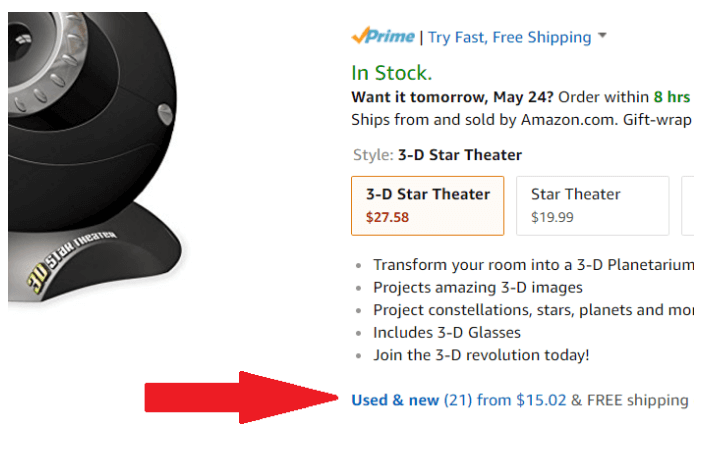Click the (21) offers count

[x=458, y=400]
